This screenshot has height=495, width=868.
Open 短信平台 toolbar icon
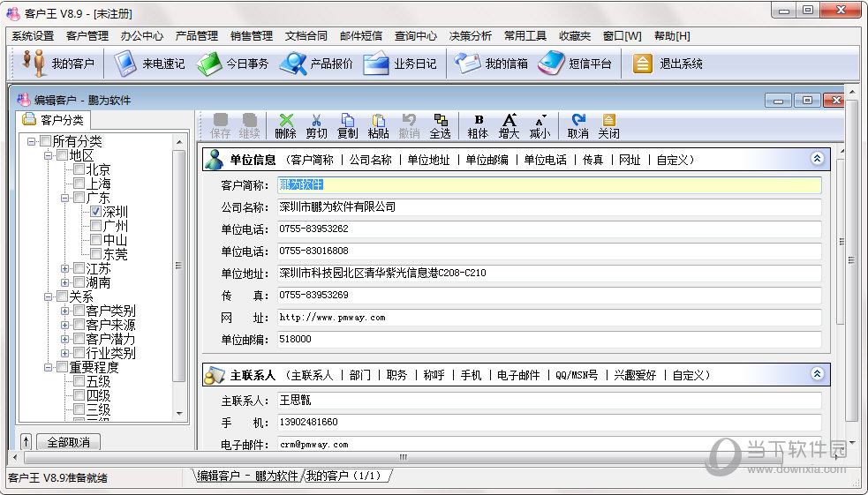(575, 64)
